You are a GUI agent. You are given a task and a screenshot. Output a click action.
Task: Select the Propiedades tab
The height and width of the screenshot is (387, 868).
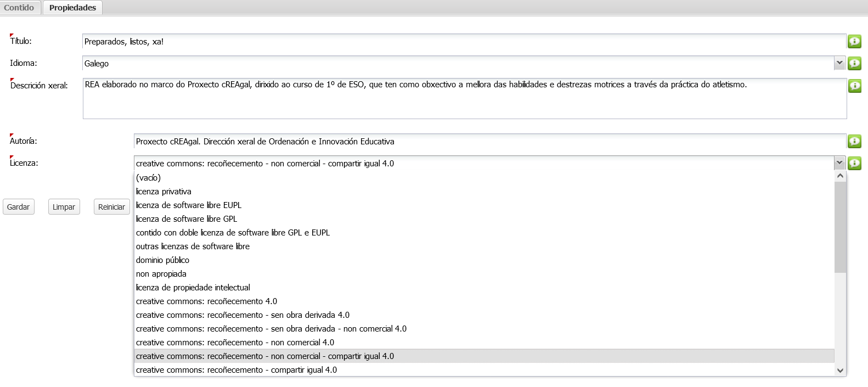72,8
